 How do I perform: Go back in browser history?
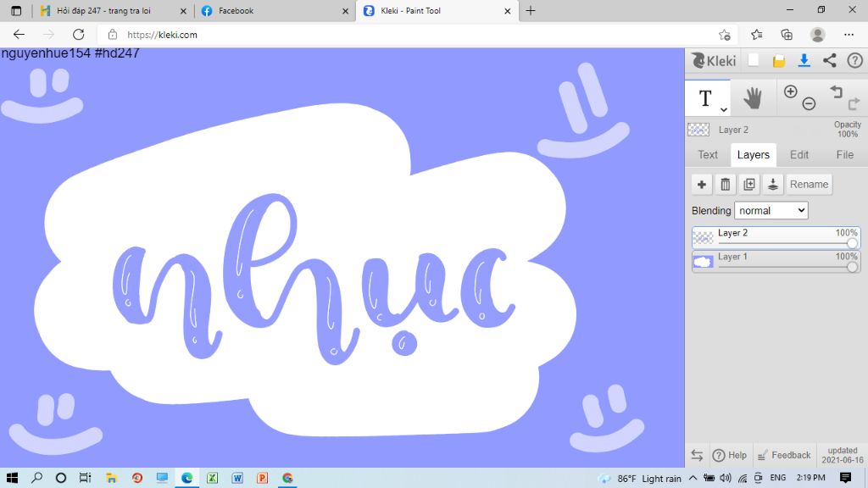coord(19,35)
